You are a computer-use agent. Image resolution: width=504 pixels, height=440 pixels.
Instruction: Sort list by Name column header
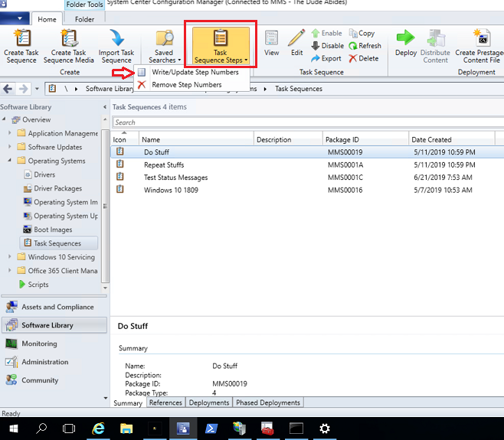coord(196,140)
